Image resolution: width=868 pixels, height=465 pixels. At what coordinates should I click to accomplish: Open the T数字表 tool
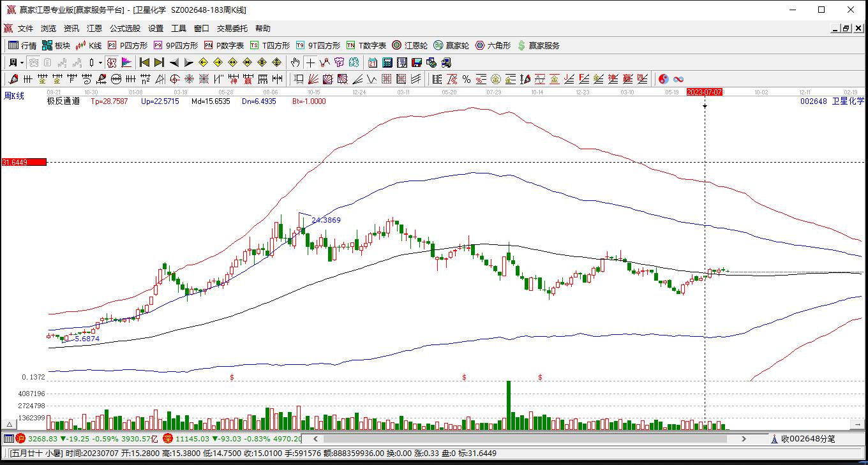(366, 45)
